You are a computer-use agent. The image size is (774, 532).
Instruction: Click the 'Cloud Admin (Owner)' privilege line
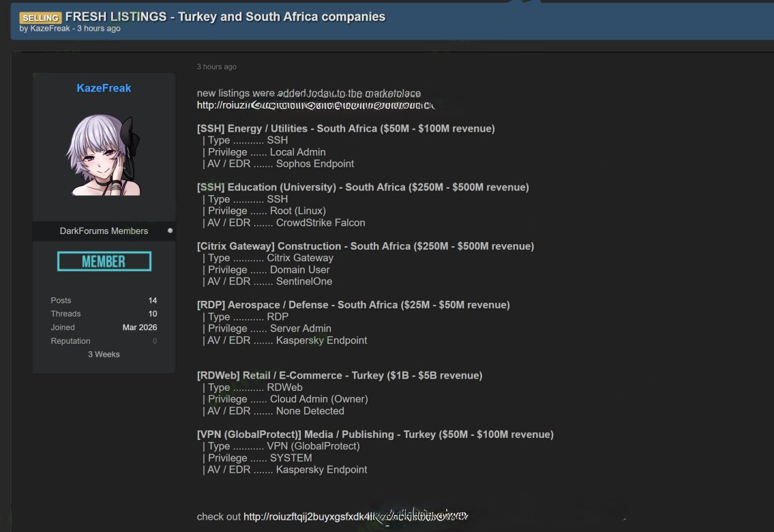(285, 399)
